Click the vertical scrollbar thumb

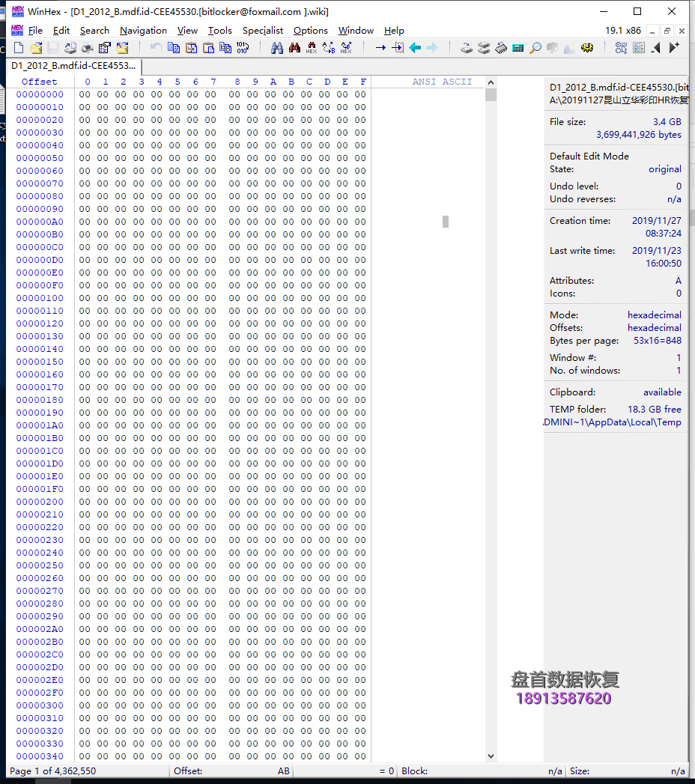click(x=491, y=94)
